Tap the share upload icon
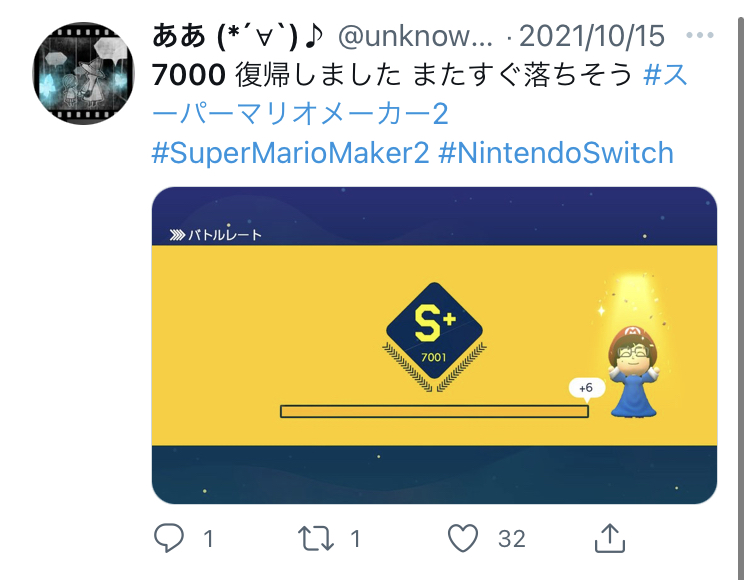The width and height of the screenshot is (750, 580). 610,538
